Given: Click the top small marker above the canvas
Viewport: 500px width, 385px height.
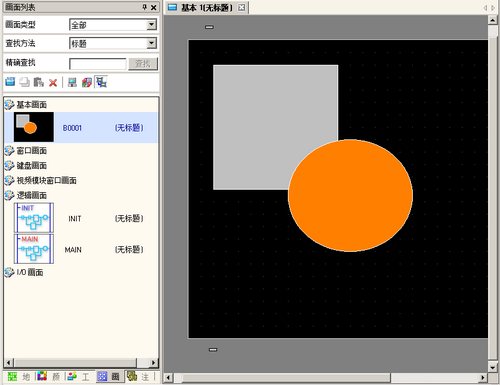Looking at the screenshot, I should pos(209,27).
